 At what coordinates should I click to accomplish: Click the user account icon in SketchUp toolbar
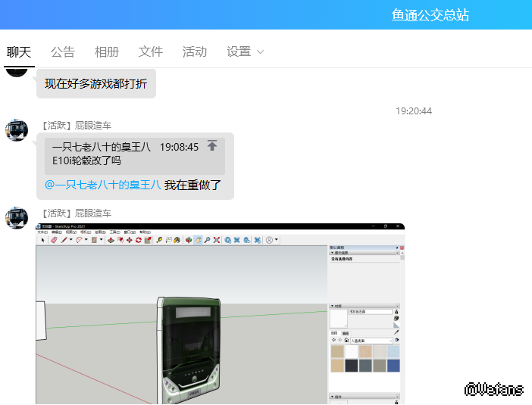[x=269, y=240]
